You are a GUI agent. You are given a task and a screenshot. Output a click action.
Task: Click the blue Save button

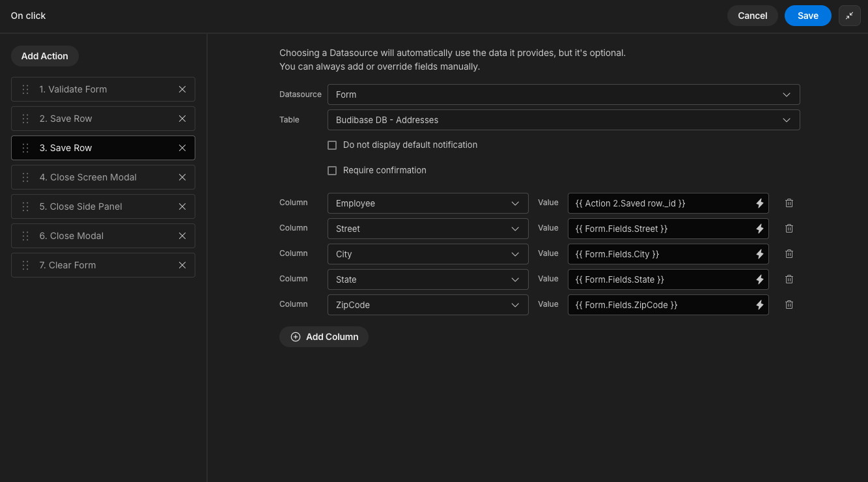pyautogui.click(x=807, y=16)
